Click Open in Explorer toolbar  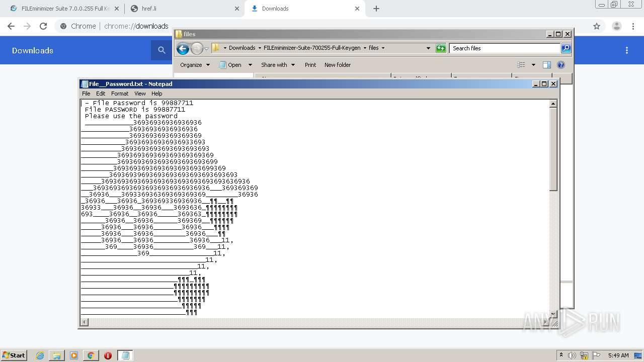tap(231, 65)
